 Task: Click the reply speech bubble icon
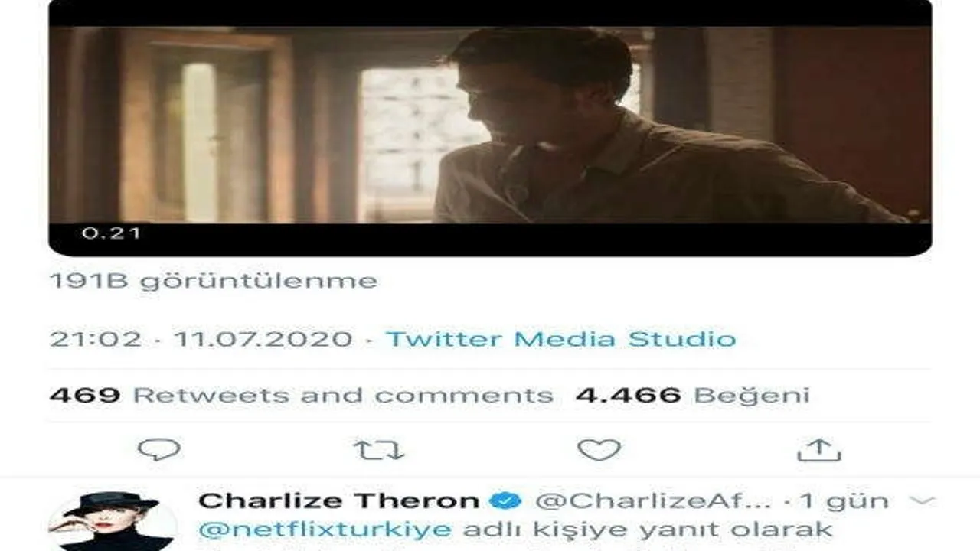pyautogui.click(x=159, y=449)
